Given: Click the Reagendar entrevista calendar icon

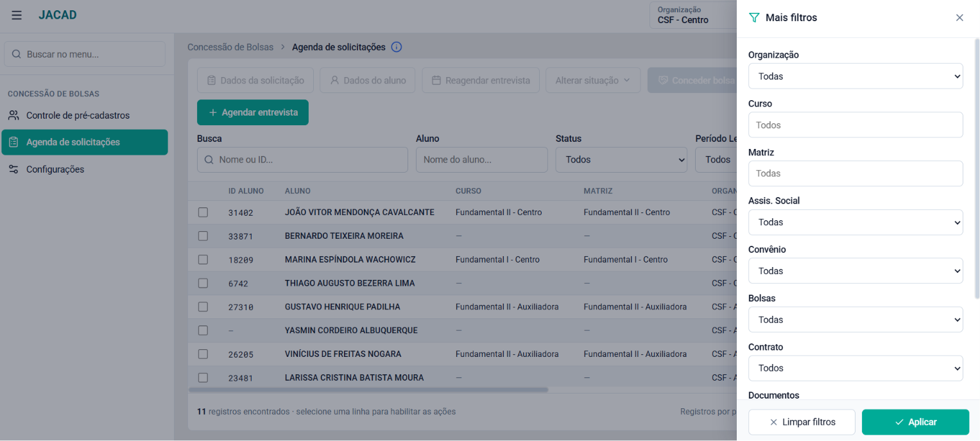Looking at the screenshot, I should click(436, 81).
